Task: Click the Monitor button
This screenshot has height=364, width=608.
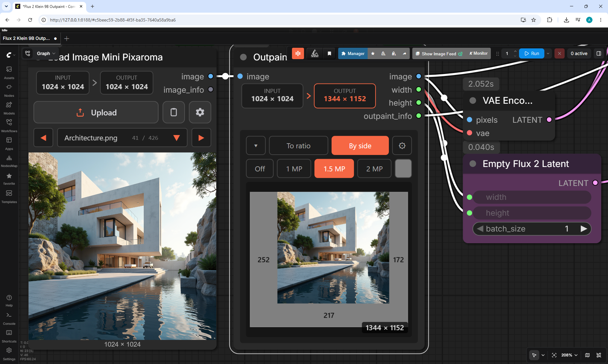Action: [478, 53]
